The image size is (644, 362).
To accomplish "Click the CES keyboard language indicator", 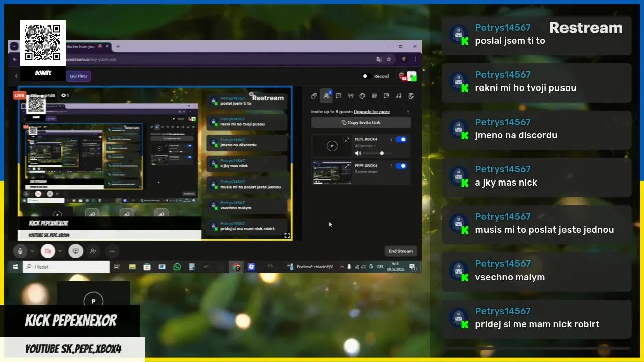I will click(x=380, y=267).
